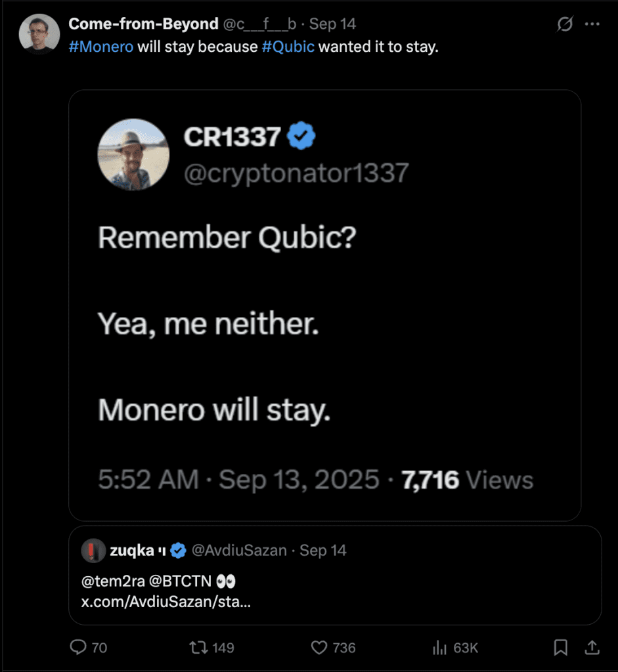Screen dimensions: 618x672
Task: Open the three-dot more options menu
Action: click(592, 24)
